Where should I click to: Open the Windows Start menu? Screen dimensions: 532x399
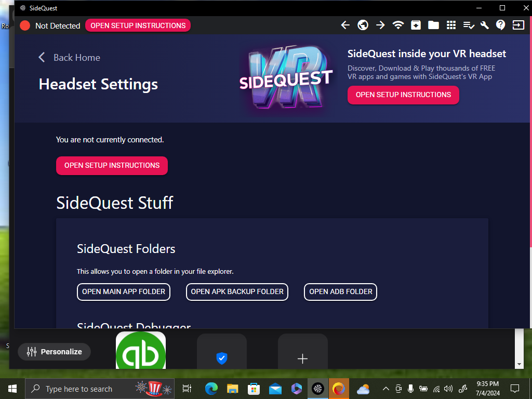coord(12,389)
